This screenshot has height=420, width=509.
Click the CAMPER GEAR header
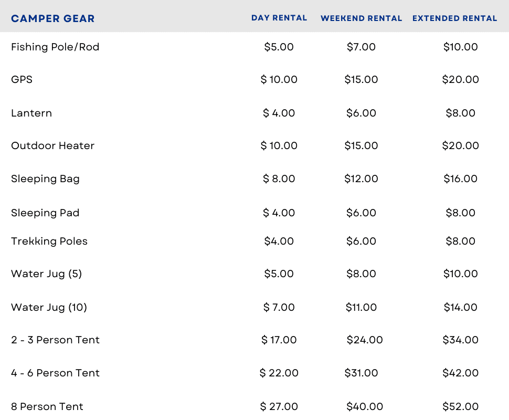coord(52,18)
